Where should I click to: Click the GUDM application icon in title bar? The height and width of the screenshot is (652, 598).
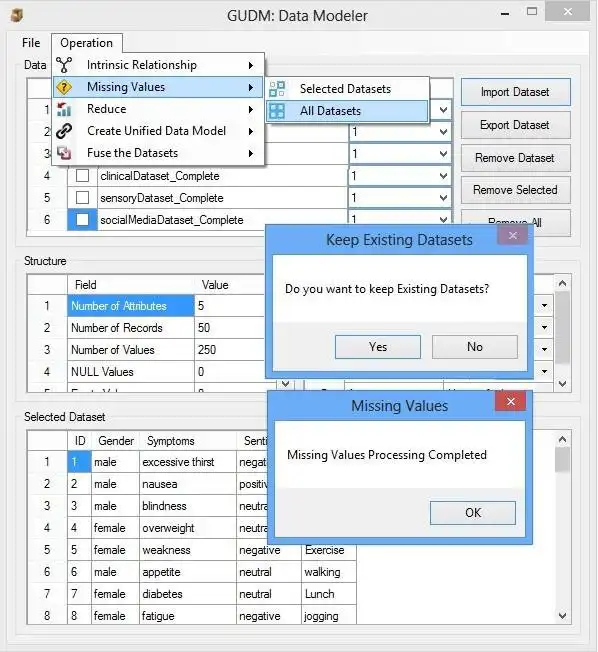coord(17,16)
